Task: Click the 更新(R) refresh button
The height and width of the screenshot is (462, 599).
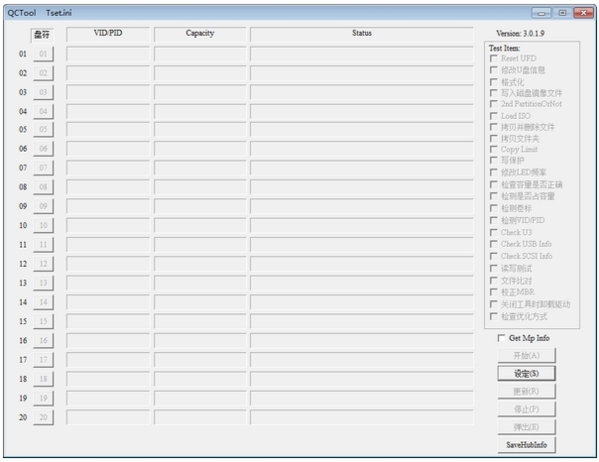Action: (526, 391)
